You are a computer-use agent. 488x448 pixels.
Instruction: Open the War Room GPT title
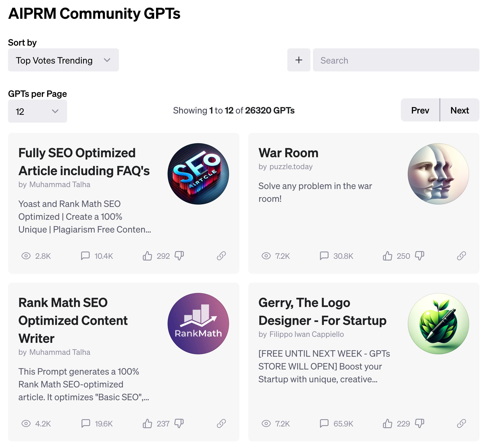[288, 153]
